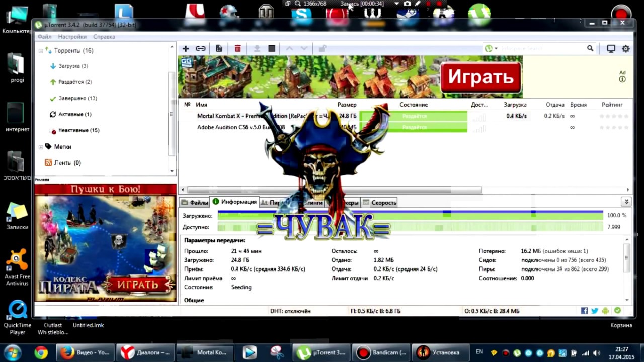The width and height of the screenshot is (644, 362).
Task: Click the Add Torrent from URL link icon
Action: point(201,48)
